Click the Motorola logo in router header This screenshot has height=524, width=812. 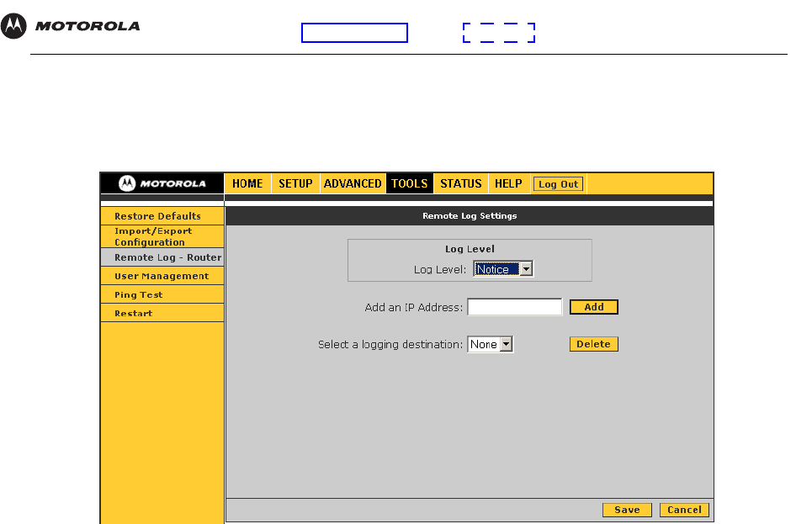(x=162, y=183)
